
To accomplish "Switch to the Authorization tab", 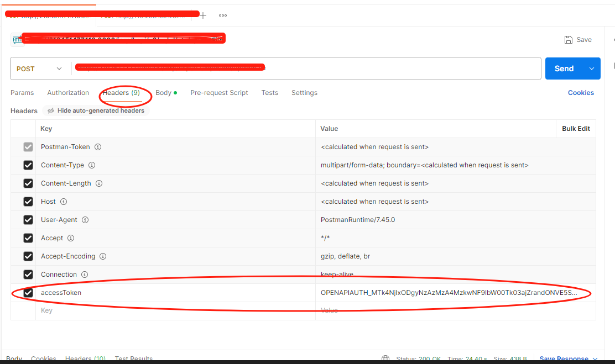I will [x=68, y=93].
